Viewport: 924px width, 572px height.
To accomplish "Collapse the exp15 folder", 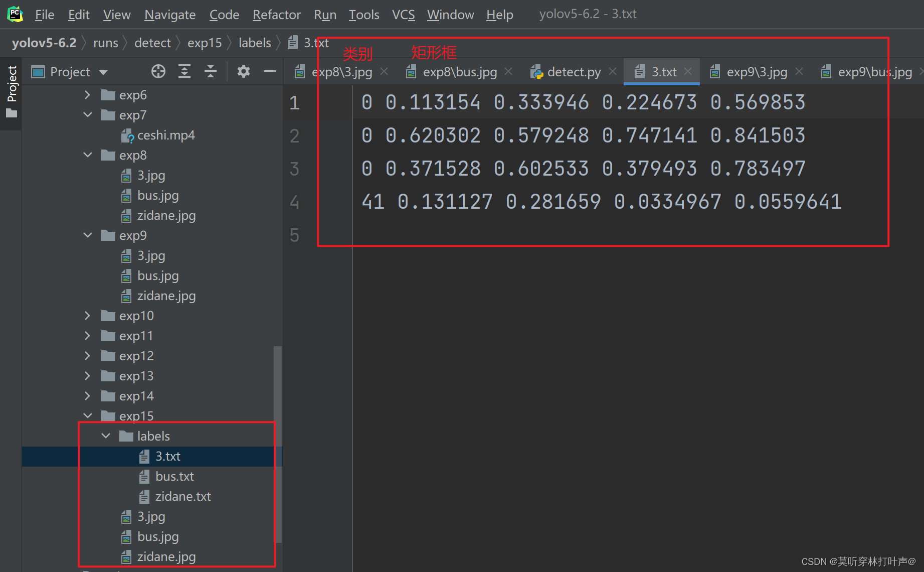I will click(88, 416).
